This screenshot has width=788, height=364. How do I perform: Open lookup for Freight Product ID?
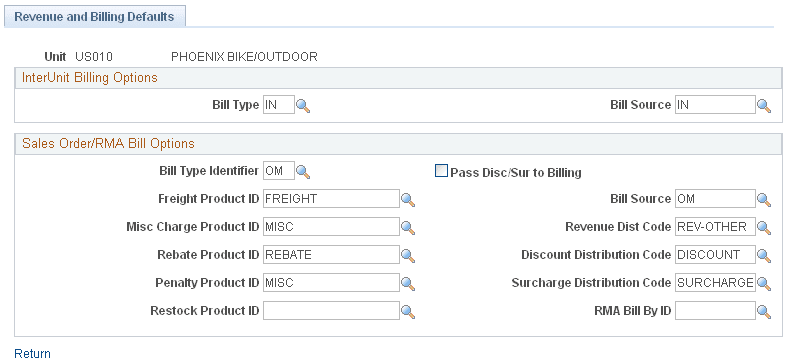pos(408,200)
